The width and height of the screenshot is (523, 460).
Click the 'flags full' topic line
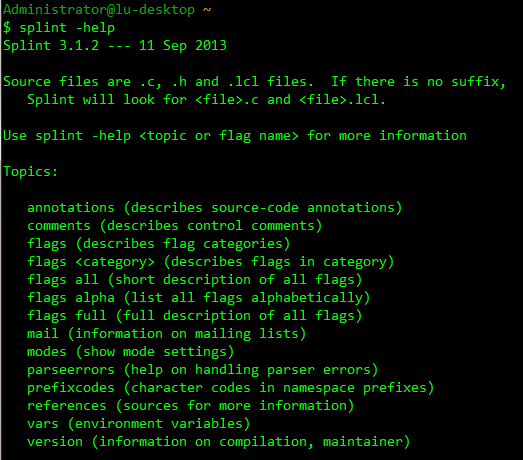tap(194, 316)
